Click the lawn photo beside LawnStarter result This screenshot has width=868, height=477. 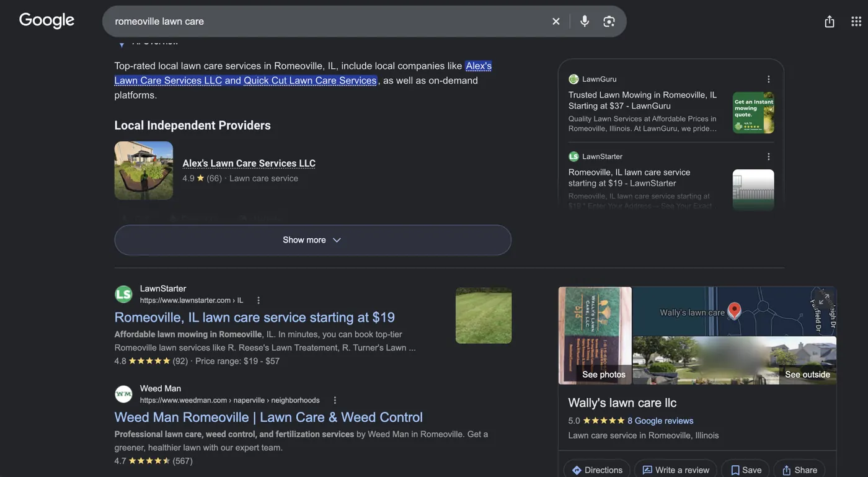pos(484,315)
